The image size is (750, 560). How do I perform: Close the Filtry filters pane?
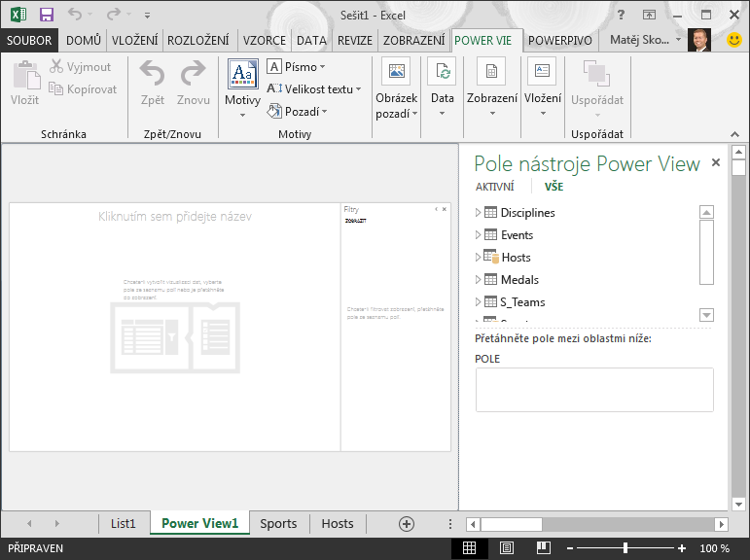point(445,209)
